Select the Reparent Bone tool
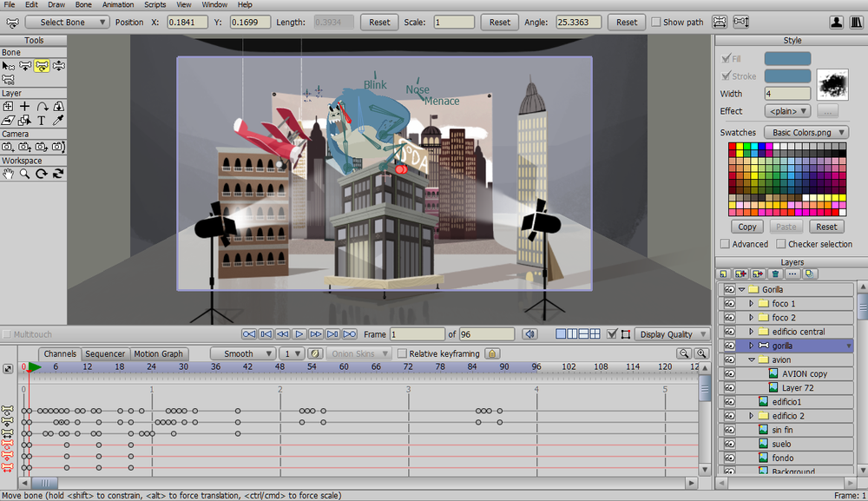This screenshot has width=868, height=501. (x=9, y=80)
